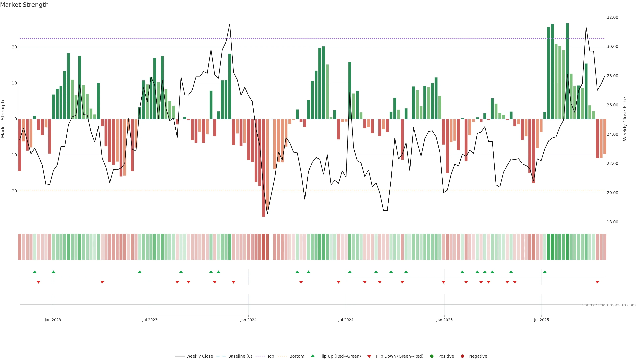Click the Positive green circle legend icon

pyautogui.click(x=432, y=356)
